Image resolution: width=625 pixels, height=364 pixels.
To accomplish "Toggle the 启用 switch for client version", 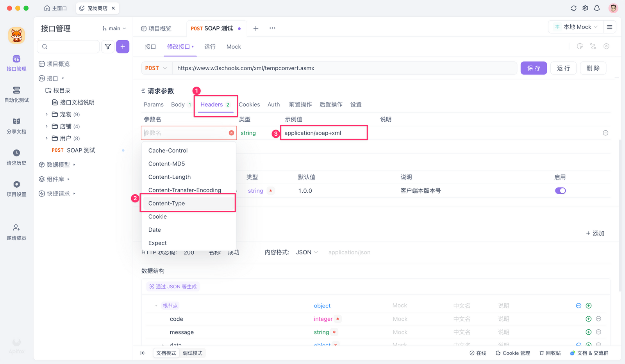I will pos(560,191).
